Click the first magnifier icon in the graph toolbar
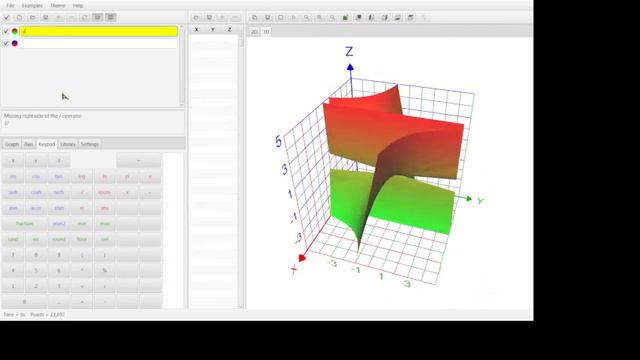This screenshot has height=360, width=640. click(x=307, y=18)
